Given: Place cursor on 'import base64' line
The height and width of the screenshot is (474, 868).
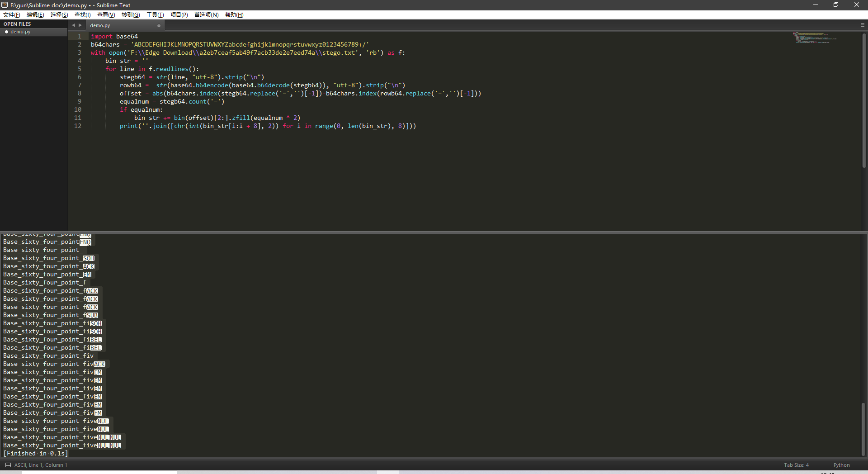Looking at the screenshot, I should [x=114, y=36].
